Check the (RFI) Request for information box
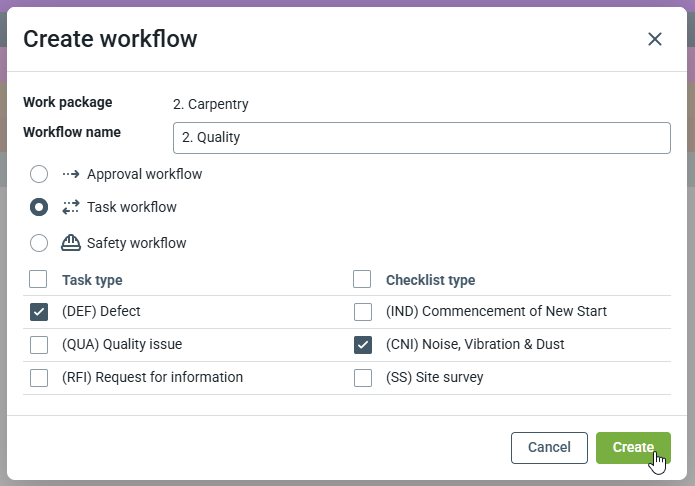 tap(39, 378)
